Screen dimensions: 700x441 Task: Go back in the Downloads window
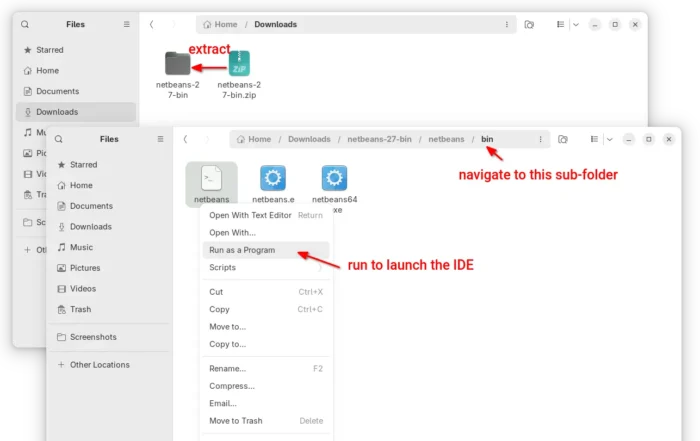(151, 25)
